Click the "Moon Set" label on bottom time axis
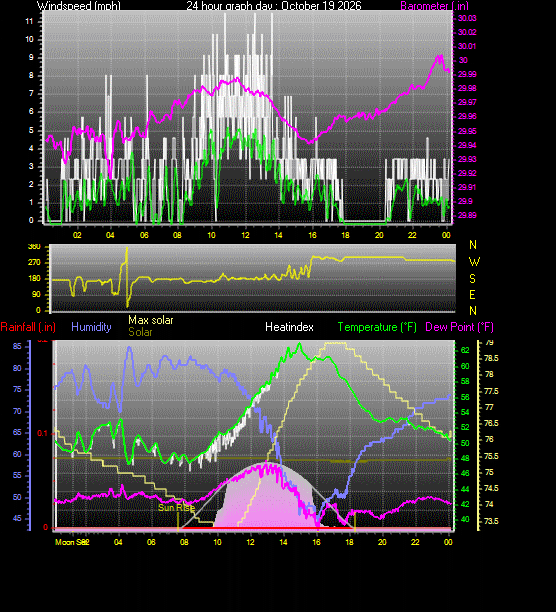 coord(71,542)
